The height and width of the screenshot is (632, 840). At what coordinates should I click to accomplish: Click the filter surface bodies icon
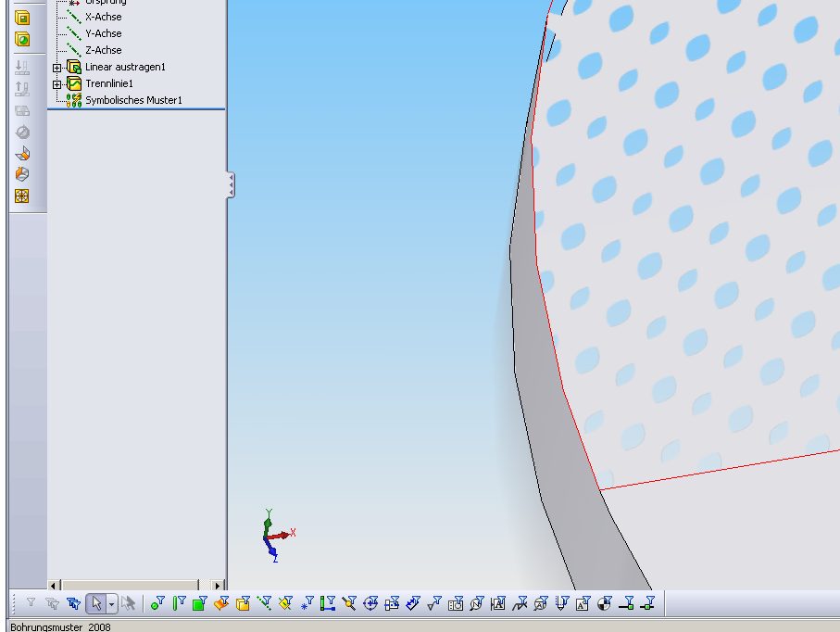pos(221,604)
